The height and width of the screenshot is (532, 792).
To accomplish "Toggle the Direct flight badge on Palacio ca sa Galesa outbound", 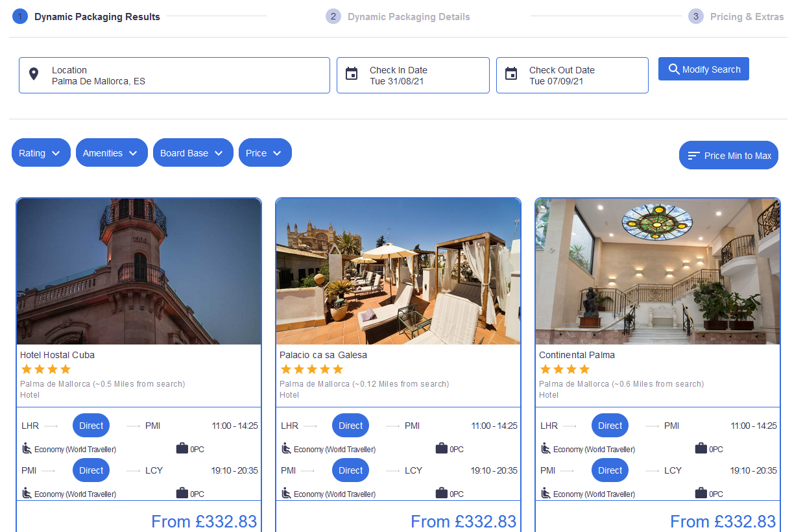I will (350, 425).
